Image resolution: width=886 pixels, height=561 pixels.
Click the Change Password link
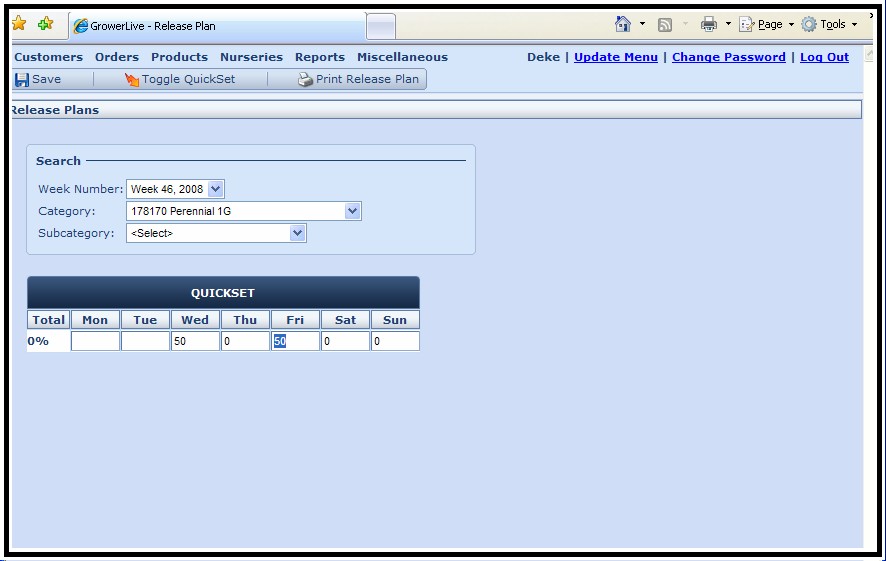[728, 57]
